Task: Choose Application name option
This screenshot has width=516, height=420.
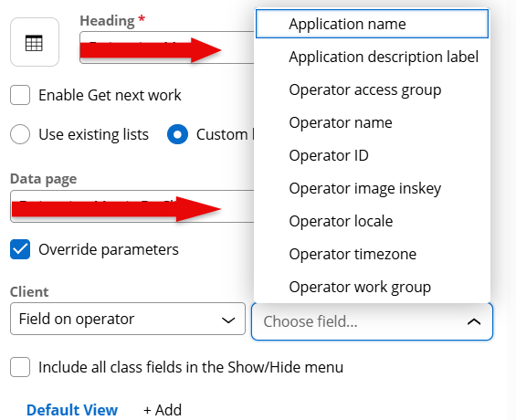Action: (x=372, y=24)
